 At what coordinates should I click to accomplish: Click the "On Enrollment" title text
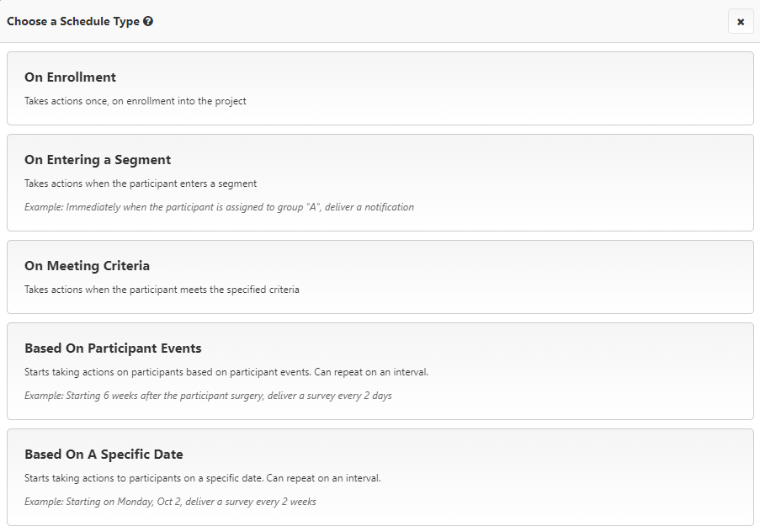[x=70, y=77]
